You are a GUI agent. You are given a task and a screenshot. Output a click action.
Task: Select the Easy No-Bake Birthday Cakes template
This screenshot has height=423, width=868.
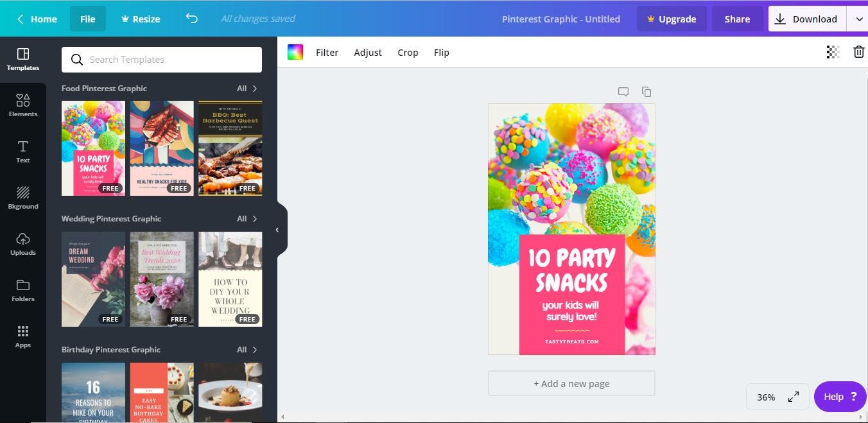pyautogui.click(x=162, y=393)
